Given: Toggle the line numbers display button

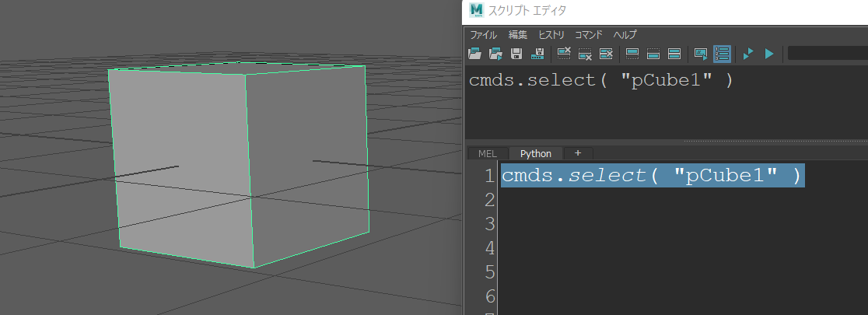Looking at the screenshot, I should point(722,54).
